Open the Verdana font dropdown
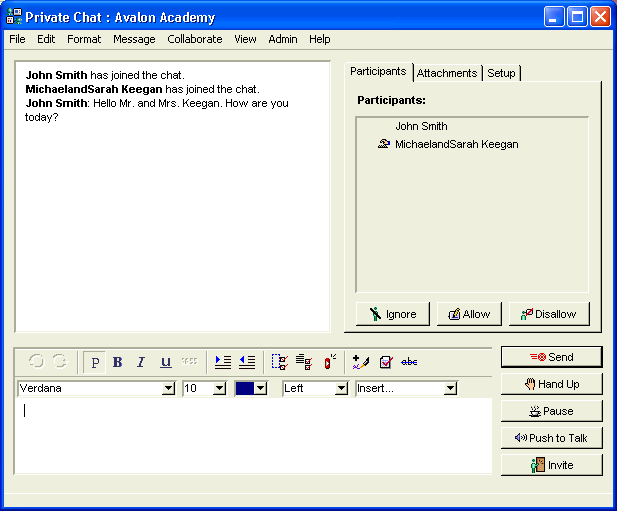The image size is (617, 511). (168, 388)
